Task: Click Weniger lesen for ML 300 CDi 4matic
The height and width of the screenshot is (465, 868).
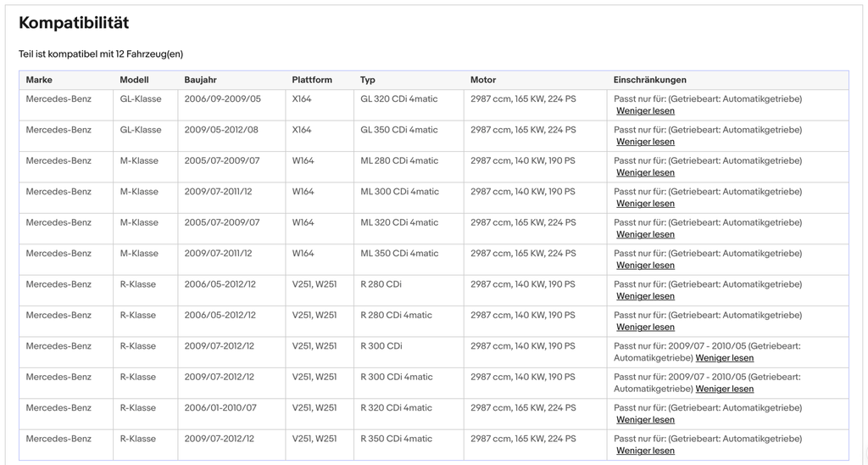Action: (645, 204)
